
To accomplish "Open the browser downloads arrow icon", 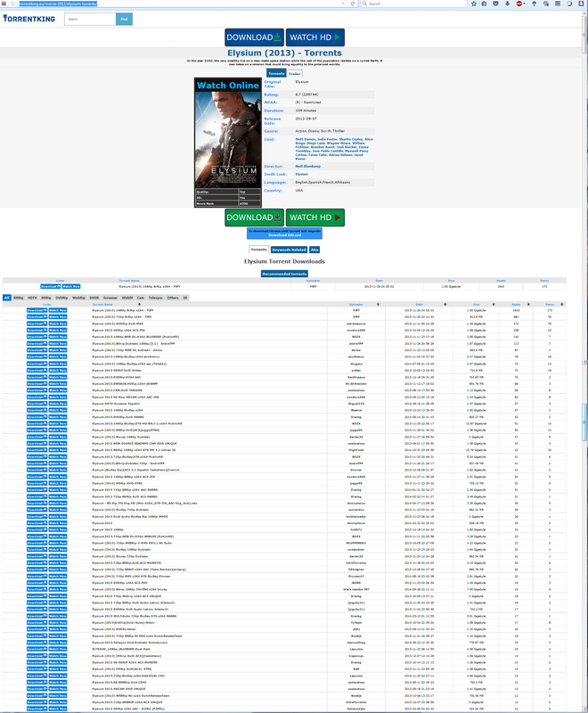I will (507, 4).
